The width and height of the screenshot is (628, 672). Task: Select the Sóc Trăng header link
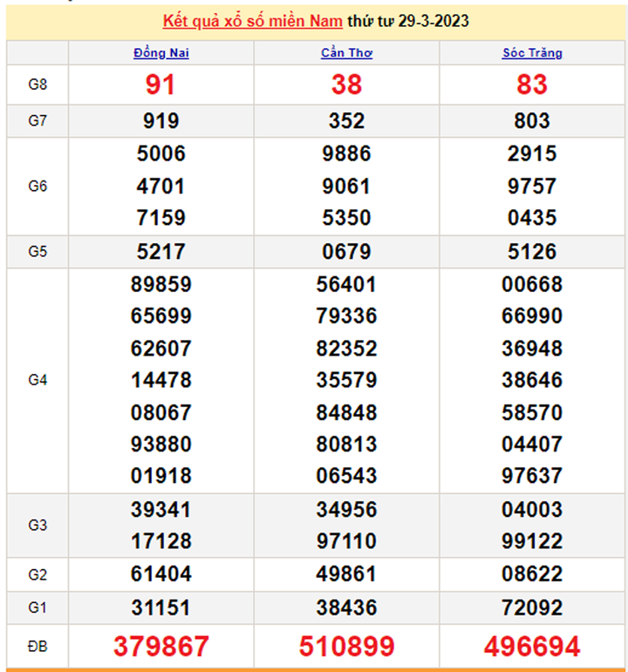tap(532, 53)
